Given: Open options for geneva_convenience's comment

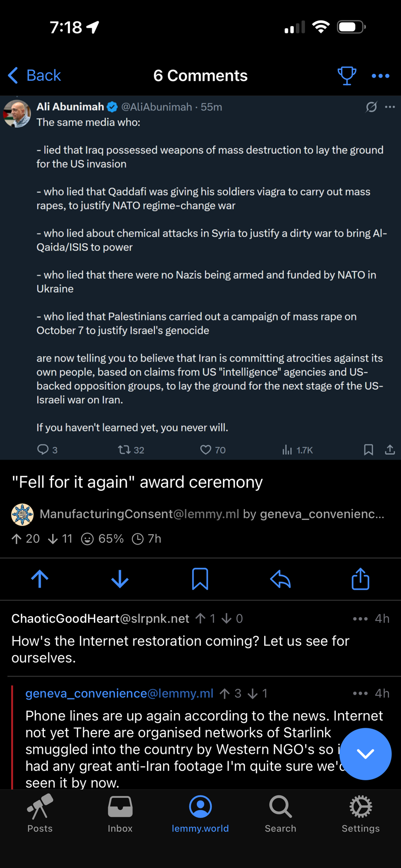Looking at the screenshot, I should (360, 694).
